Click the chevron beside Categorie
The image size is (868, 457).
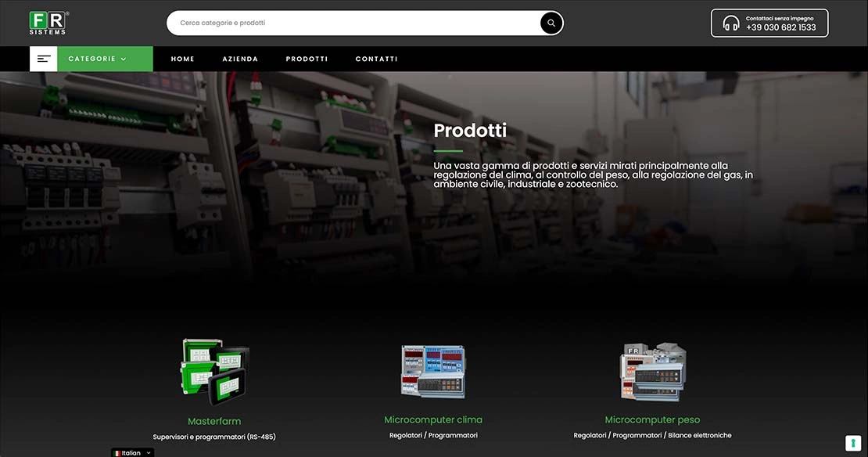pos(124,59)
